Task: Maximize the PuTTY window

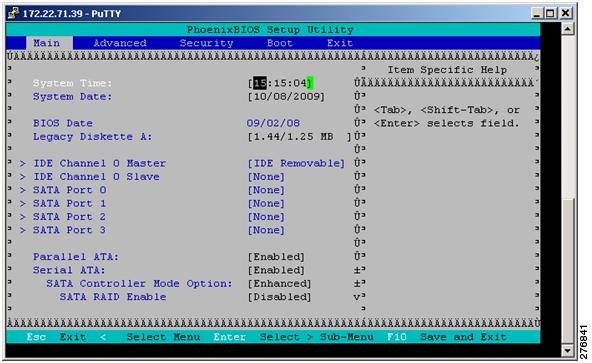Action: (550, 14)
